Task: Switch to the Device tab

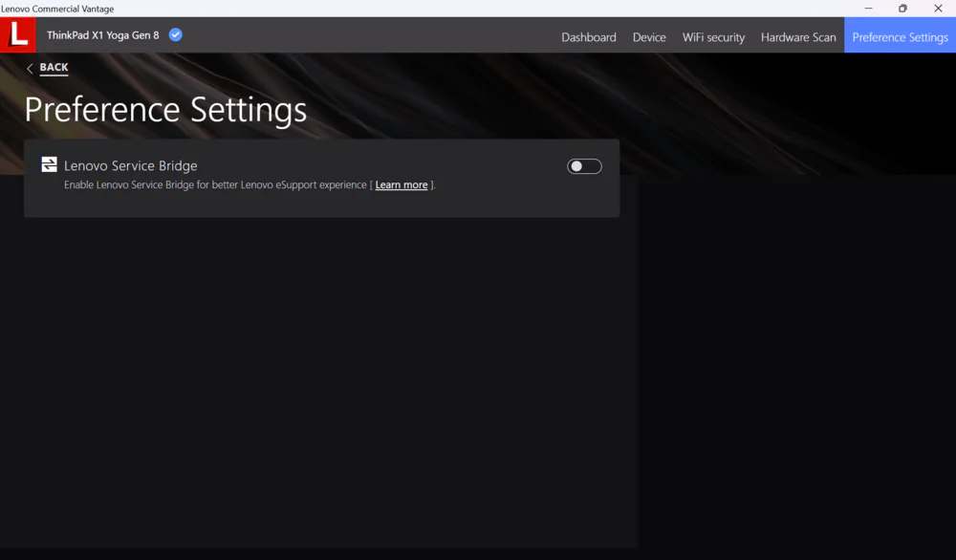Action: coord(649,37)
